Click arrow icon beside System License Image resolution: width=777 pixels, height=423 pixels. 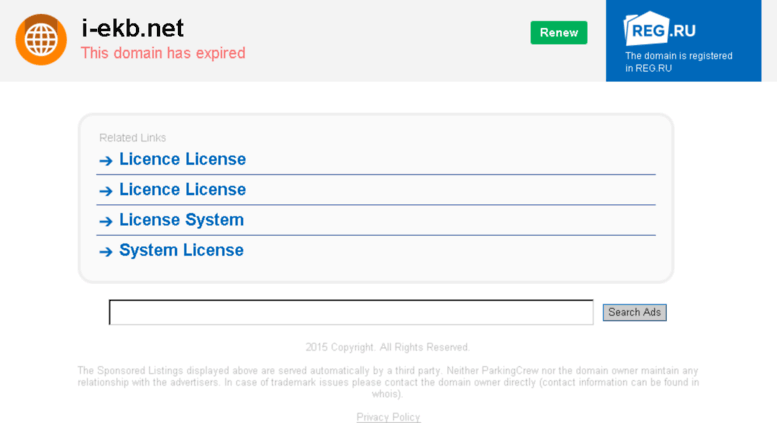coord(106,252)
